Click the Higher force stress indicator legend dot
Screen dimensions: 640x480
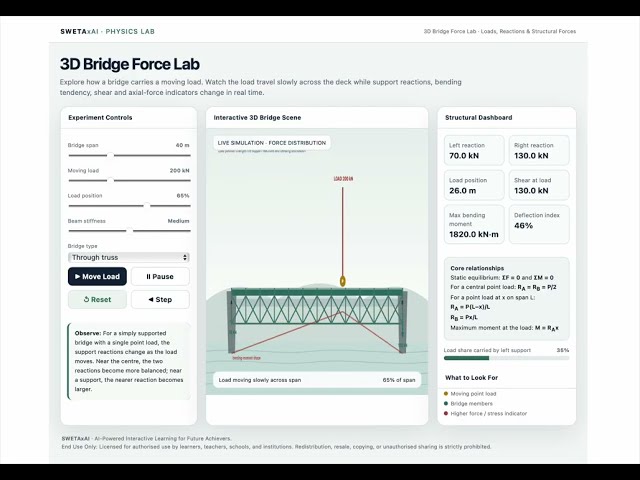446,413
